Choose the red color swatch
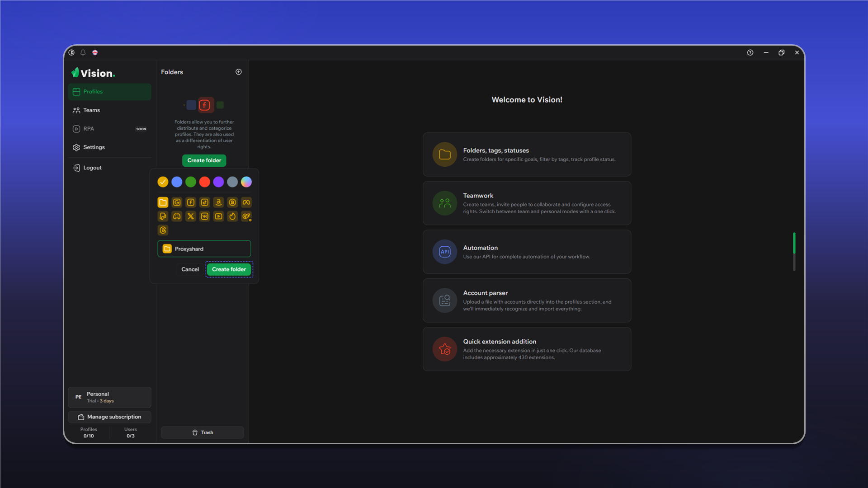 click(x=205, y=182)
